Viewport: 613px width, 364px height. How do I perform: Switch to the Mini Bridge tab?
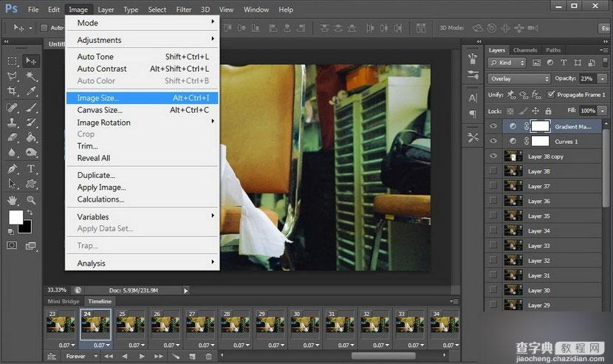tap(64, 301)
